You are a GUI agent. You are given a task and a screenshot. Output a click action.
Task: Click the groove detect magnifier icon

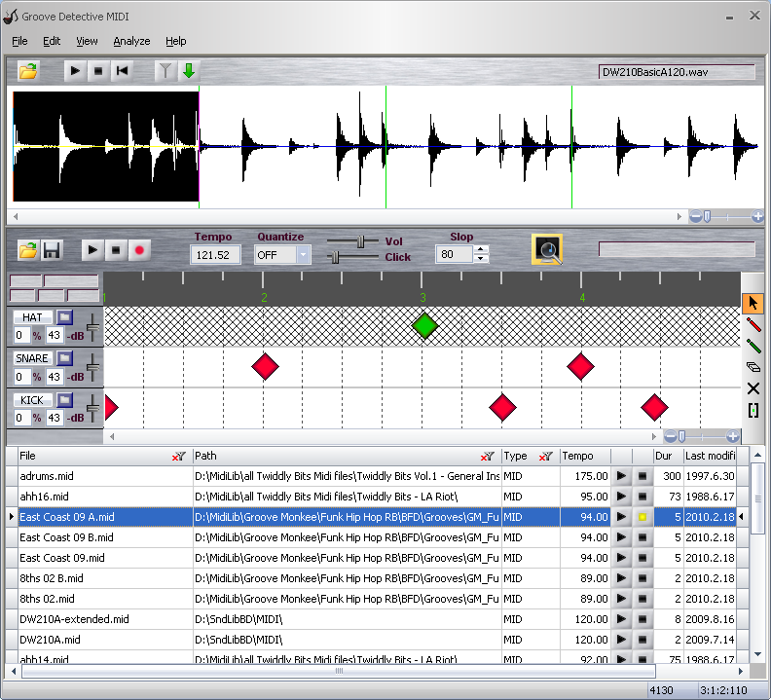(547, 250)
